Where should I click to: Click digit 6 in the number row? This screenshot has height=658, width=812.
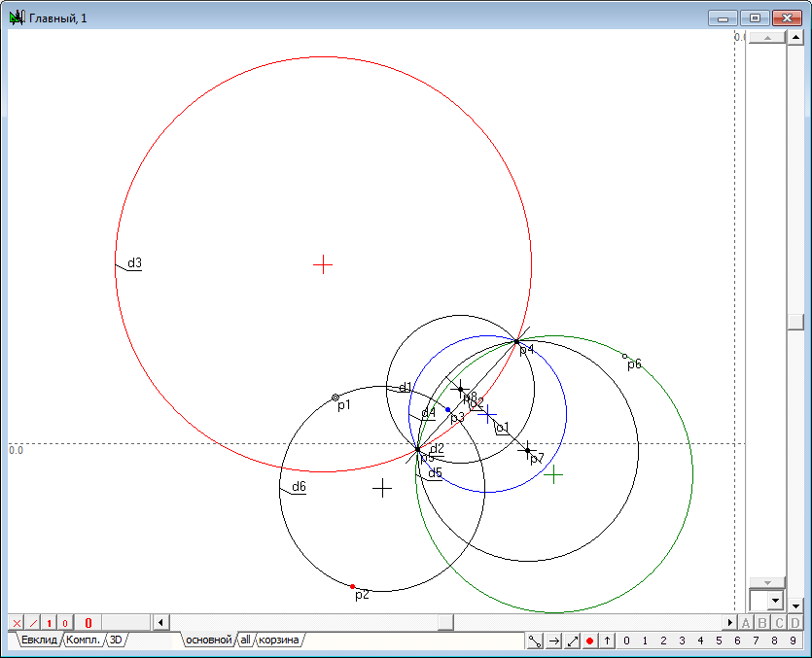point(737,641)
